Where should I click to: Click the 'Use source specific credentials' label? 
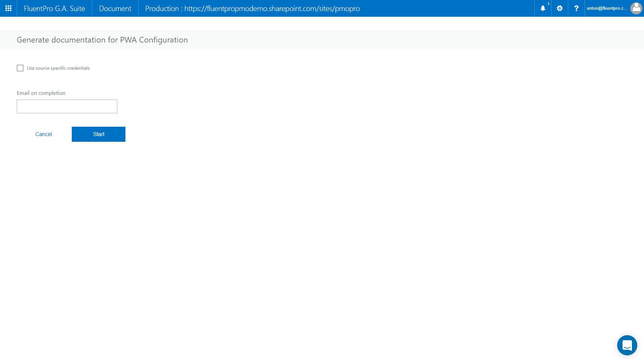coord(58,68)
